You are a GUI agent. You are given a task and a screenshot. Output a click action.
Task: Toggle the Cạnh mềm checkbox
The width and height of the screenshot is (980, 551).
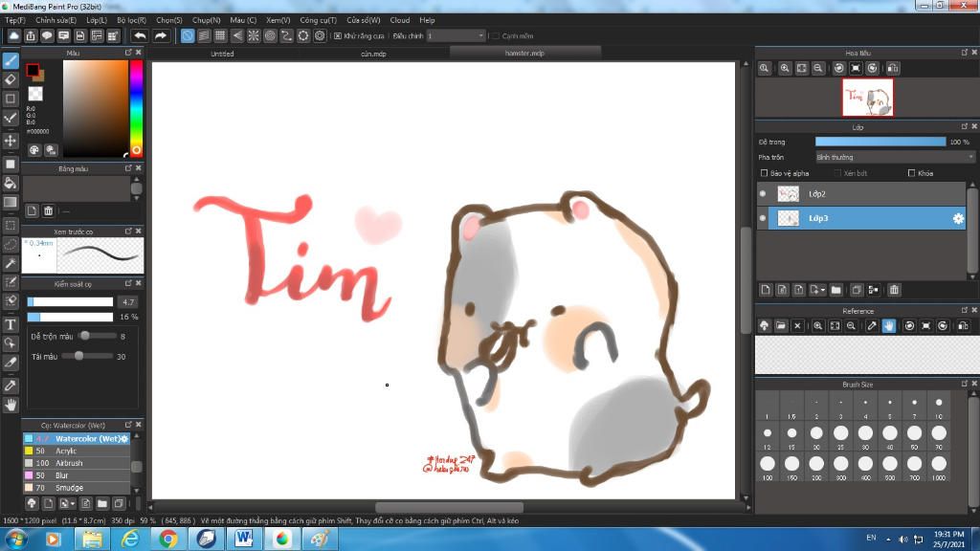pyautogui.click(x=495, y=36)
